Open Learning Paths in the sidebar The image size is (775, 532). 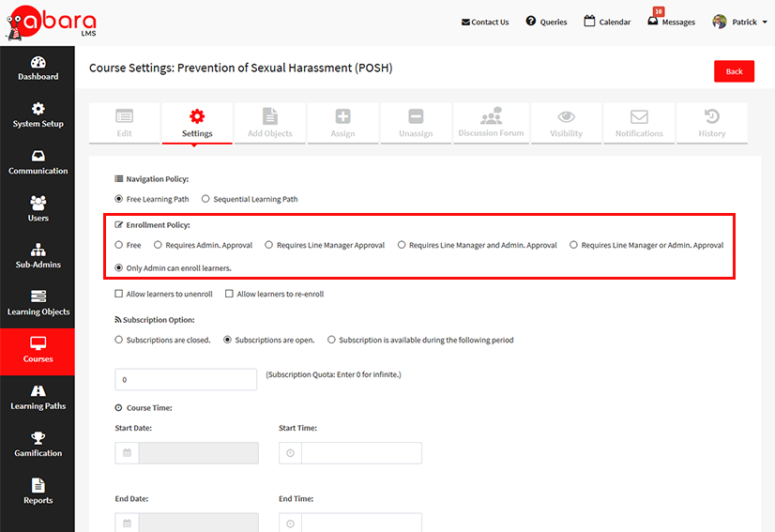point(38,398)
